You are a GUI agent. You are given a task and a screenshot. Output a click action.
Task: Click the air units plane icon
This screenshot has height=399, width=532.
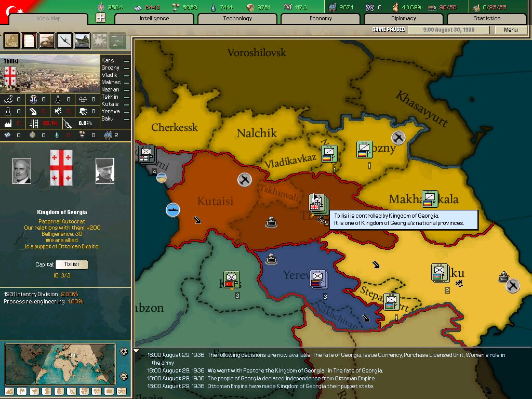(64, 40)
